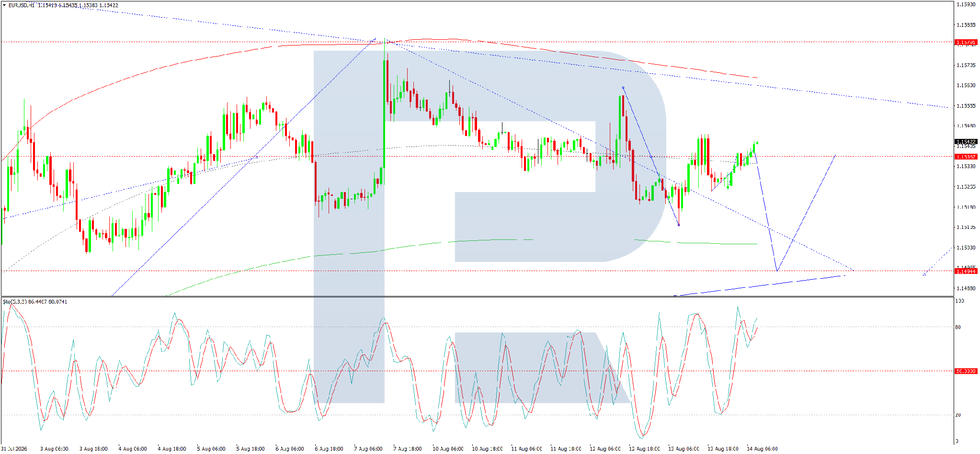980x454 pixels.
Task: Click the 11 Aug 18:00 time label
Action: [x=566, y=449]
